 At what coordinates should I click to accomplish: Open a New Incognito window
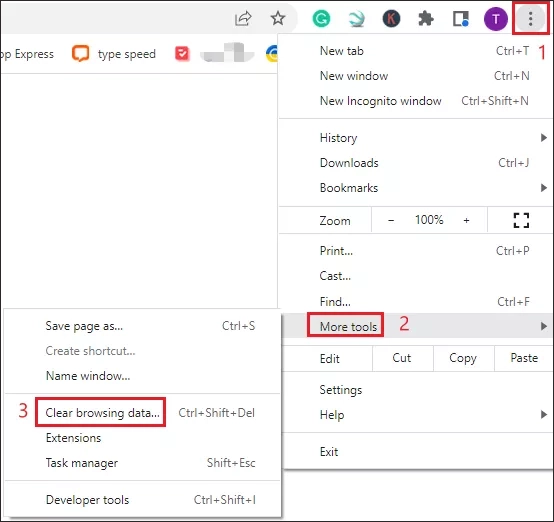tap(416, 101)
